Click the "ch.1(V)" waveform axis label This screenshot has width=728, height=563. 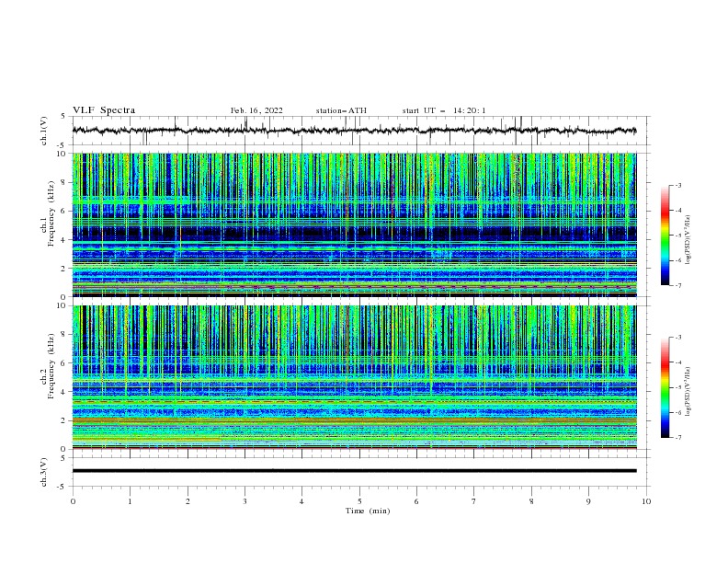(x=44, y=131)
